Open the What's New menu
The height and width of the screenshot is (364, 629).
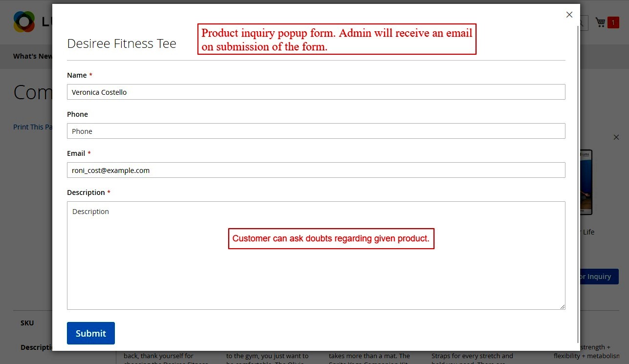point(31,56)
